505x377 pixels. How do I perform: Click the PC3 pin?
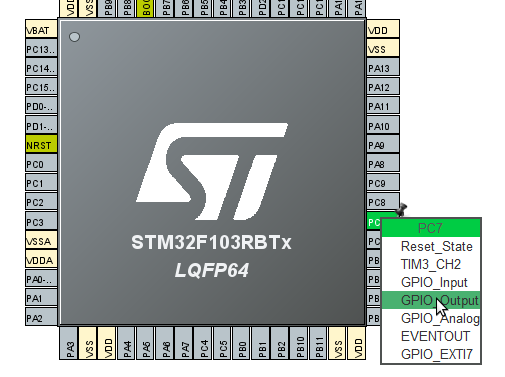(x=41, y=221)
